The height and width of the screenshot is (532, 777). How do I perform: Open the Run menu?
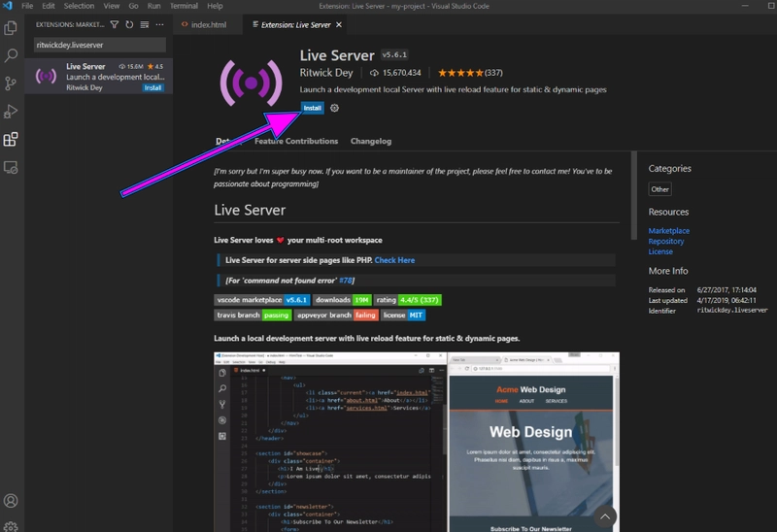153,6
